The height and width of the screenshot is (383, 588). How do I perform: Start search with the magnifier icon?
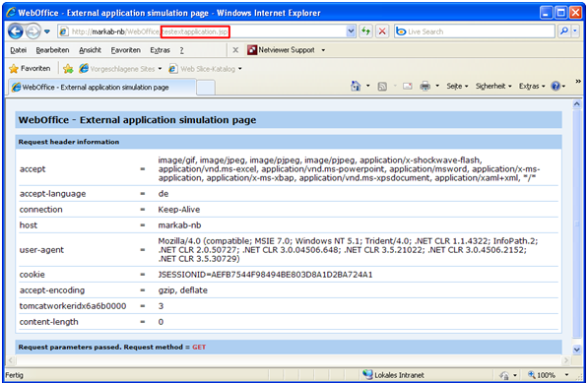click(x=564, y=32)
